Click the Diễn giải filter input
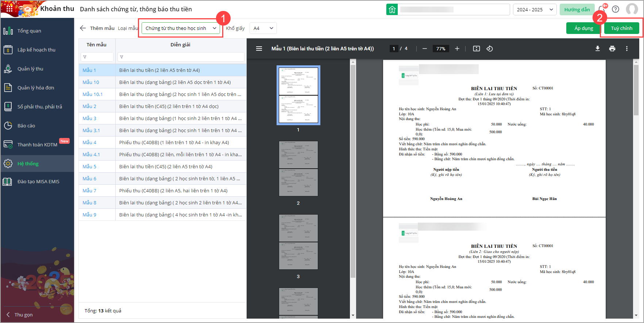The image size is (644, 323). click(x=181, y=57)
